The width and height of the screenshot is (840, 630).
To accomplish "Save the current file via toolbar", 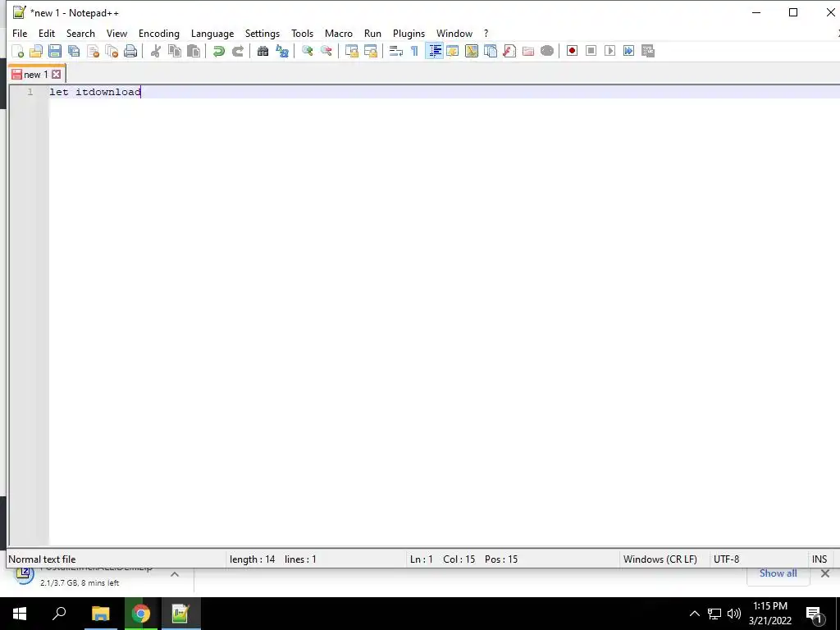I will [x=55, y=51].
